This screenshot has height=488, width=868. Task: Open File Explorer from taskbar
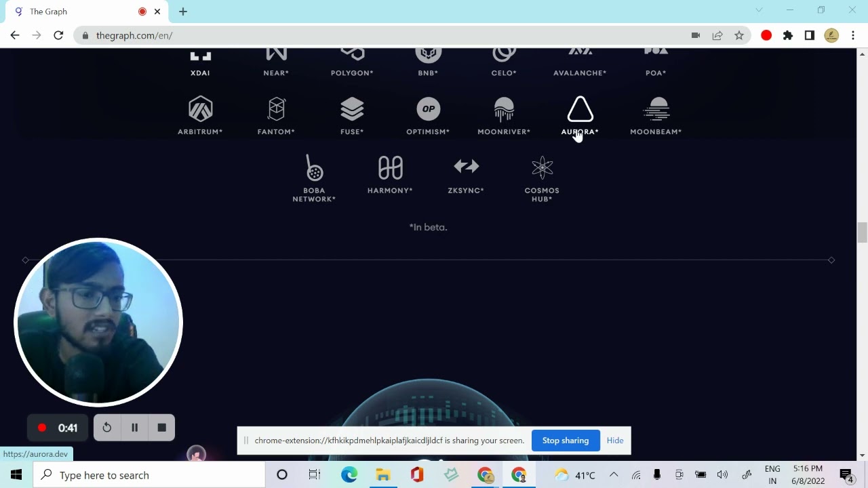tap(383, 474)
